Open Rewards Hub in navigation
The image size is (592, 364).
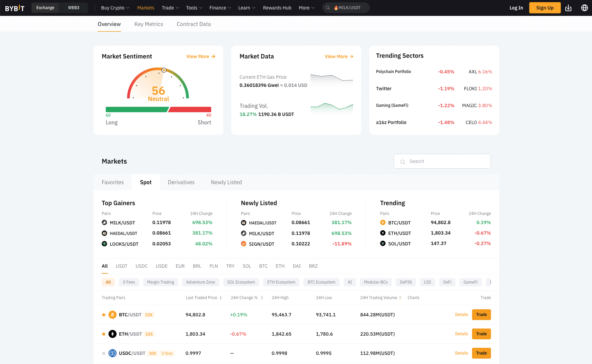click(277, 8)
